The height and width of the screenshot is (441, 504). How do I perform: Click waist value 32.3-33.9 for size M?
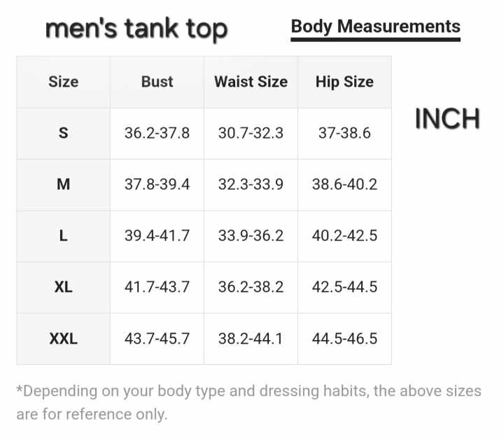tap(251, 184)
